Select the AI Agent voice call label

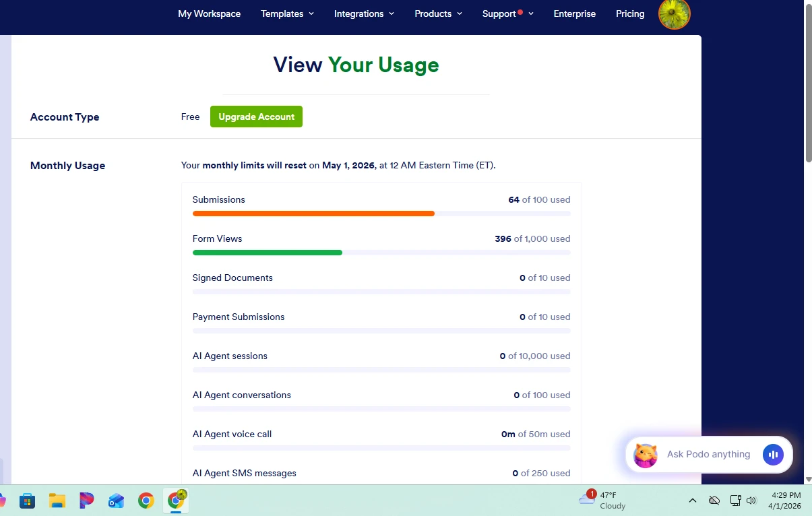(x=232, y=434)
